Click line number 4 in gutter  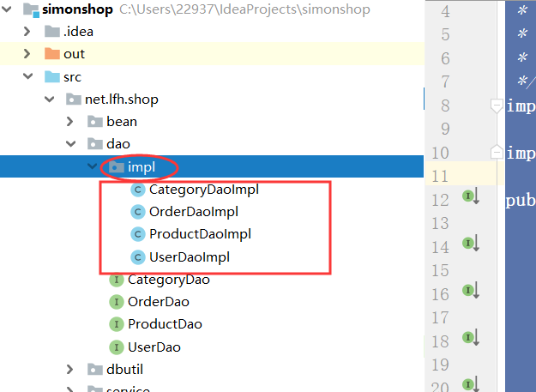click(445, 12)
